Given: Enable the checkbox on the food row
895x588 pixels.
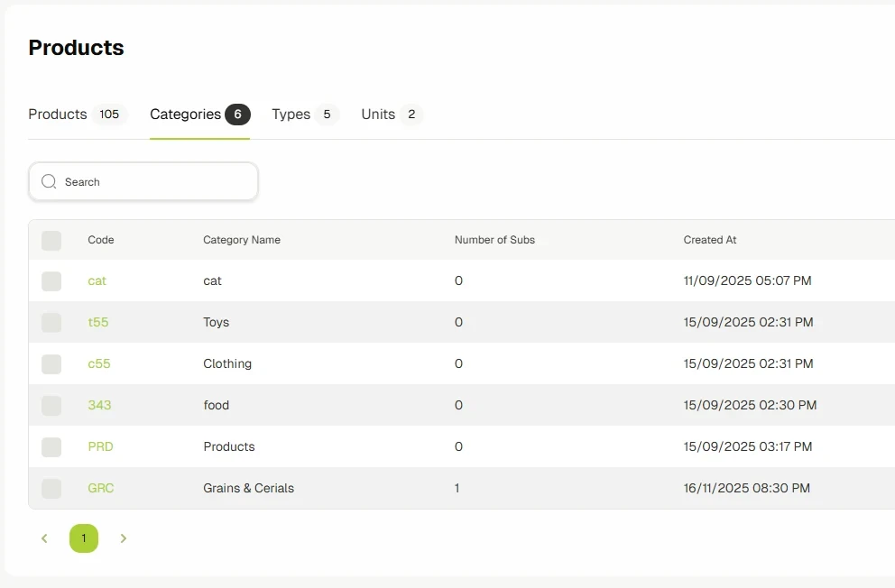Looking at the screenshot, I should tap(51, 405).
